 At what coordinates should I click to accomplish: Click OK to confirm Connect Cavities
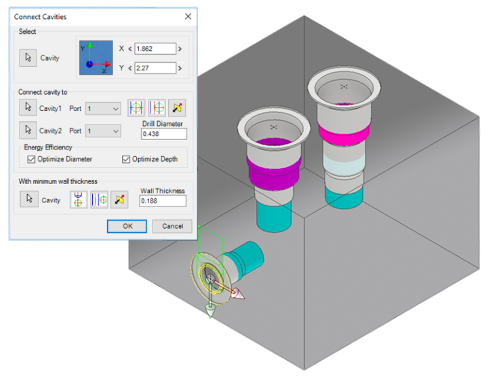pos(127,226)
